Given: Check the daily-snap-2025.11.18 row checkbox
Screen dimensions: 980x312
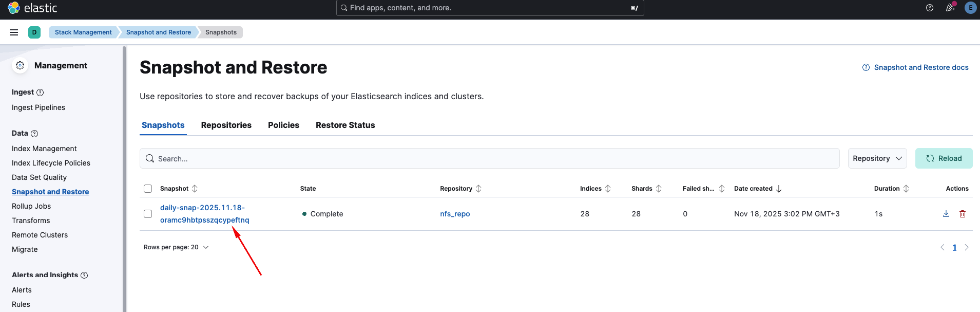Looking at the screenshot, I should [148, 214].
